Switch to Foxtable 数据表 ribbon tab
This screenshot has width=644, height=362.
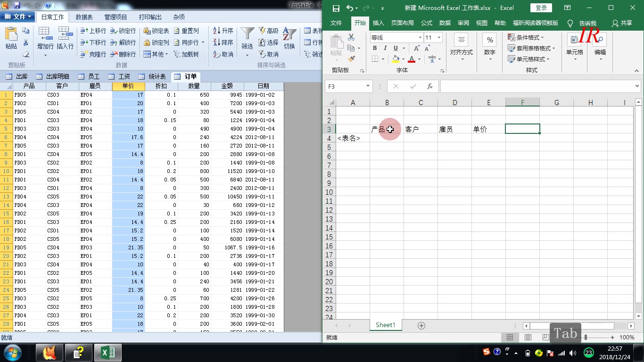pyautogui.click(x=84, y=17)
